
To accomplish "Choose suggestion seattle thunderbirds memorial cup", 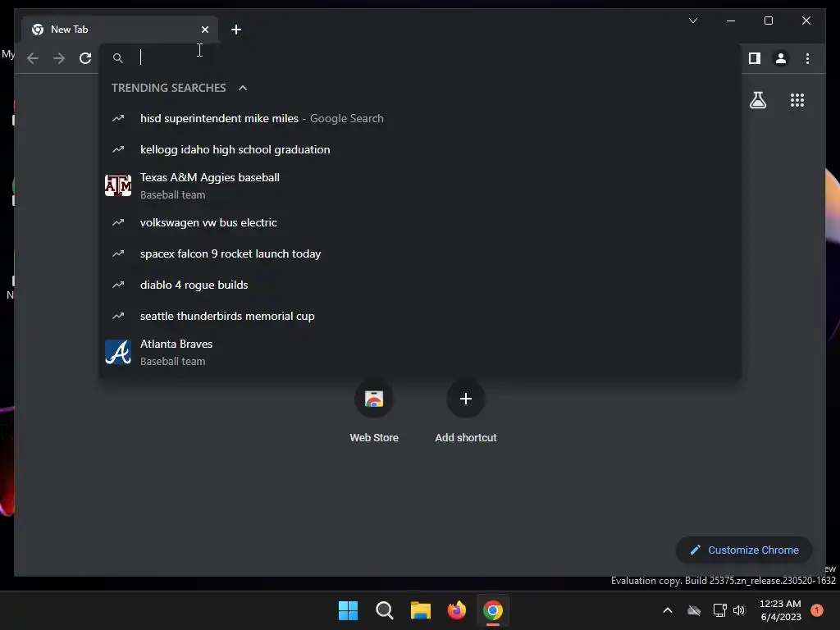I will [421, 316].
